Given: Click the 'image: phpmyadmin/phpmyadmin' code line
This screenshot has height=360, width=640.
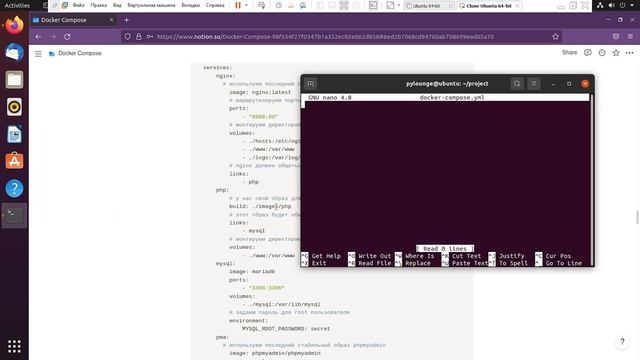Looking at the screenshot, I should click(275, 353).
